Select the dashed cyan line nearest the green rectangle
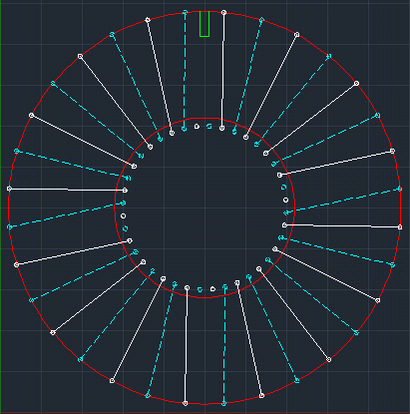 [x=184, y=70]
